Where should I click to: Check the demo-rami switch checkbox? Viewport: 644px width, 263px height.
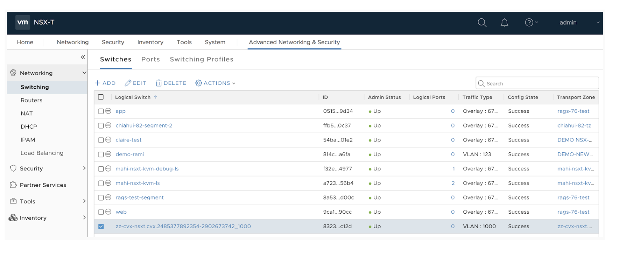(x=101, y=154)
